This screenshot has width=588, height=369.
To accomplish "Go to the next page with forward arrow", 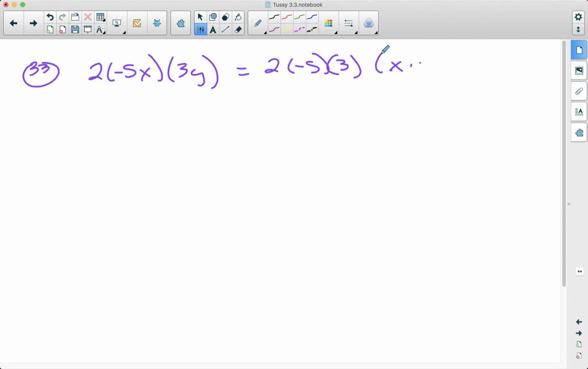I will (x=33, y=23).
